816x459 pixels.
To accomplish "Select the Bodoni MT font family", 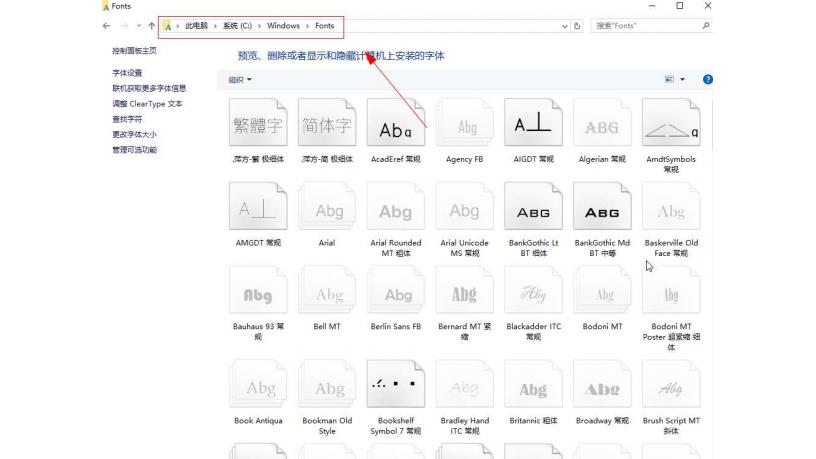I will pyautogui.click(x=602, y=290).
